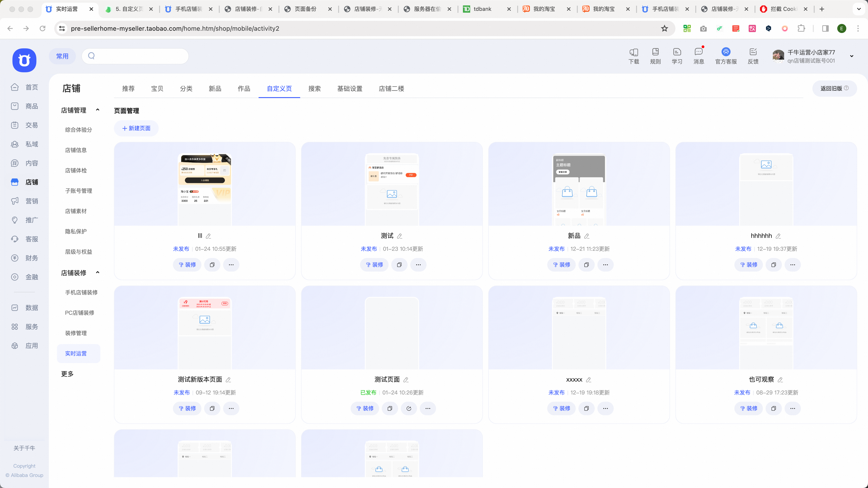Open 营销 in left sidebar
The width and height of the screenshot is (868, 488).
pos(24,201)
